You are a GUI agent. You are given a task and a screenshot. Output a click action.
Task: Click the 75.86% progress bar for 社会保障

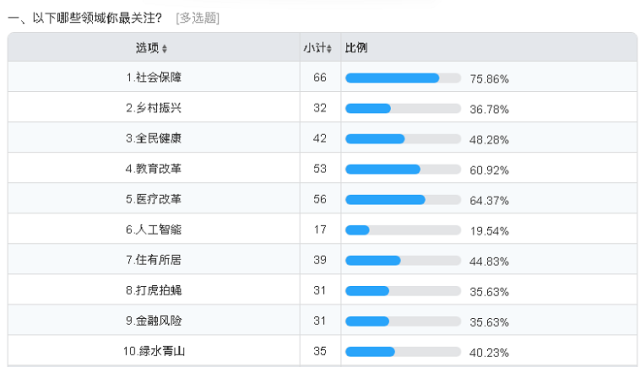[x=403, y=78]
